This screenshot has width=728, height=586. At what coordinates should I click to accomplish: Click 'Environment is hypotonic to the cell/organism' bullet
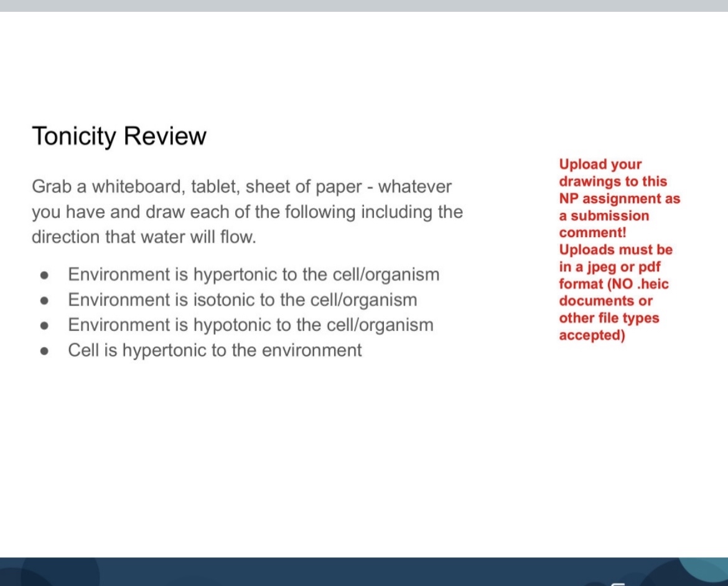251,325
